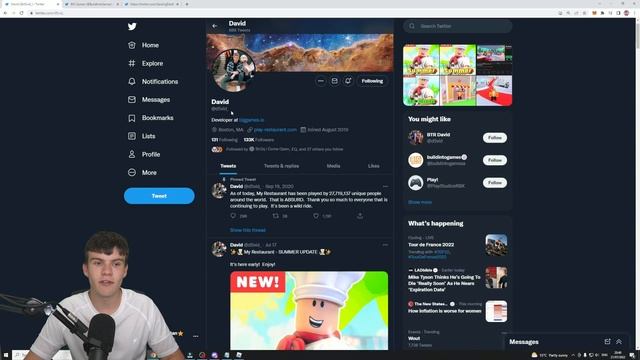Toggle David's tweet notifications bell
The image size is (640, 360).
[348, 81]
